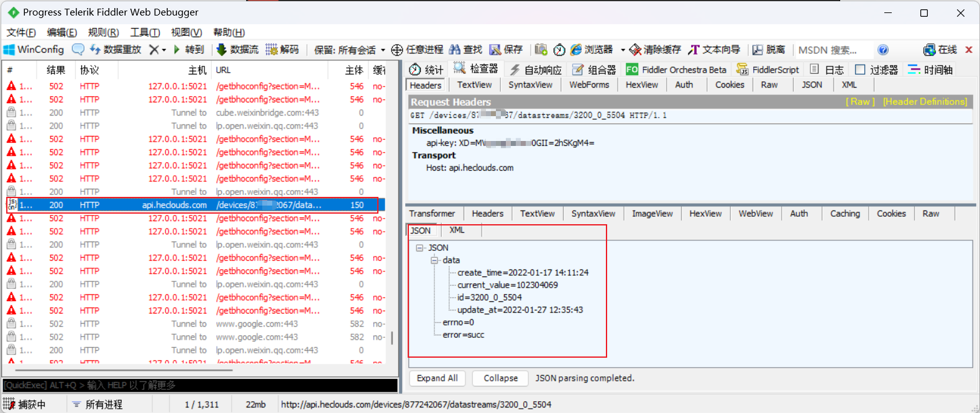Click the Collapse button

(500, 378)
